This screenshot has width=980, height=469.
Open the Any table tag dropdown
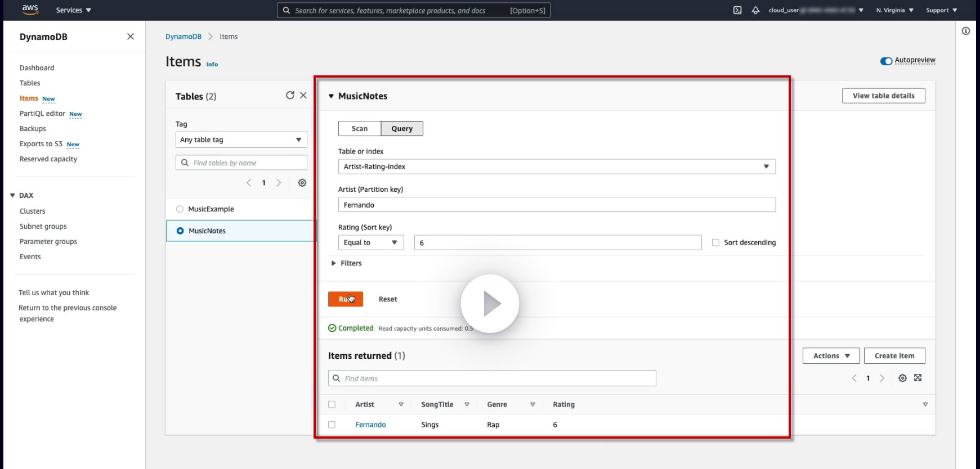(241, 139)
